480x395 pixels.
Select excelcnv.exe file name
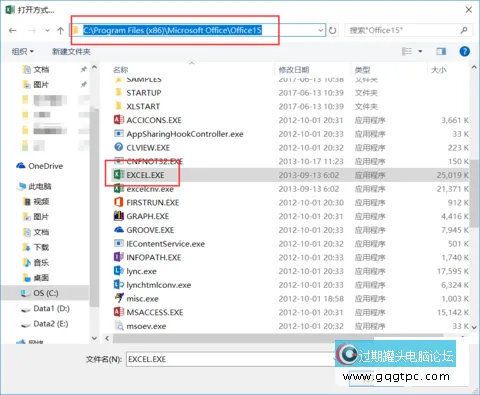click(150, 189)
